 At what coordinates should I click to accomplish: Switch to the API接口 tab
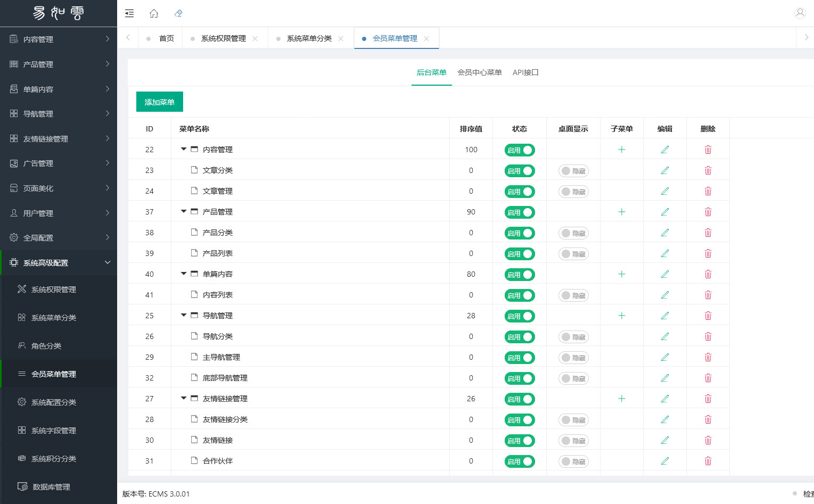click(525, 72)
